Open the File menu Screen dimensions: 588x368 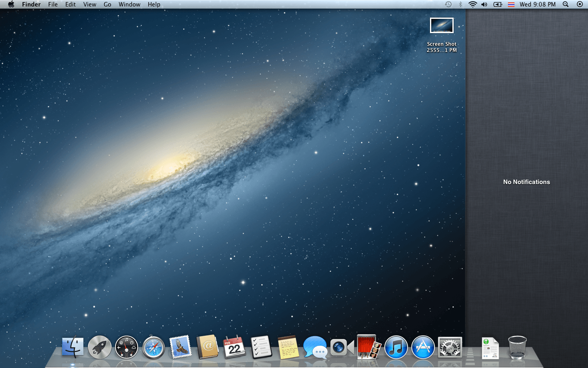[x=53, y=4]
